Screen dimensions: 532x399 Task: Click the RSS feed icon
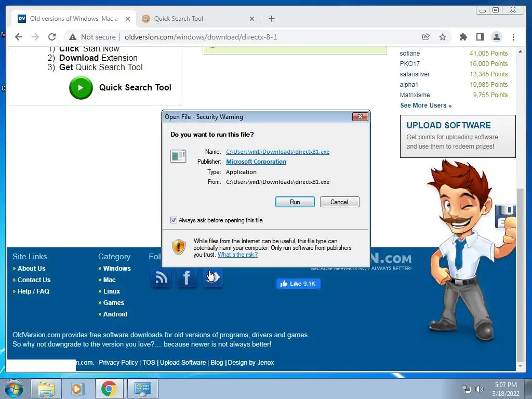point(161,278)
